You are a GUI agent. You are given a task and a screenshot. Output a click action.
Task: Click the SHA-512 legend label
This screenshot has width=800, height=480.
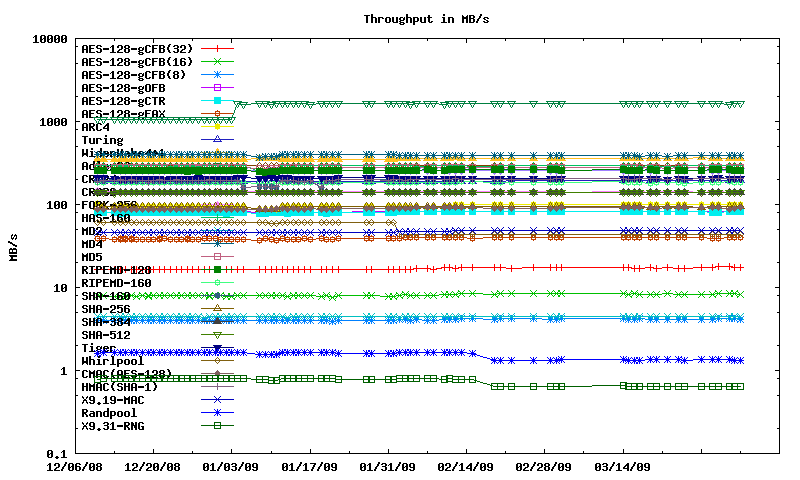(x=106, y=335)
